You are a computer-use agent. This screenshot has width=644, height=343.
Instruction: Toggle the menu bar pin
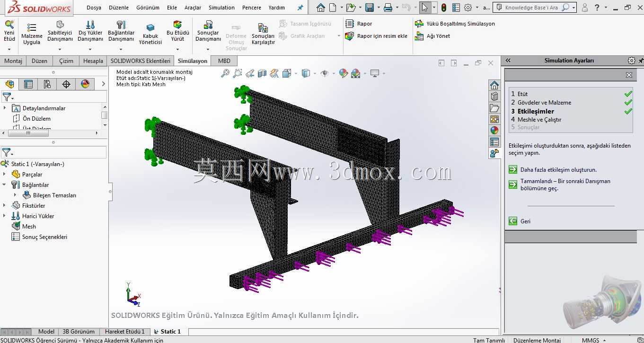click(x=300, y=8)
